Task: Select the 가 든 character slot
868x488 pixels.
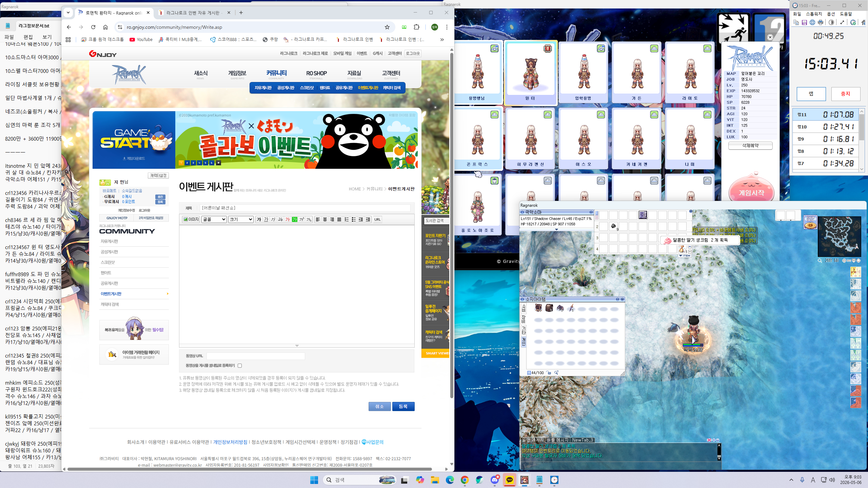Action: pyautogui.click(x=637, y=73)
